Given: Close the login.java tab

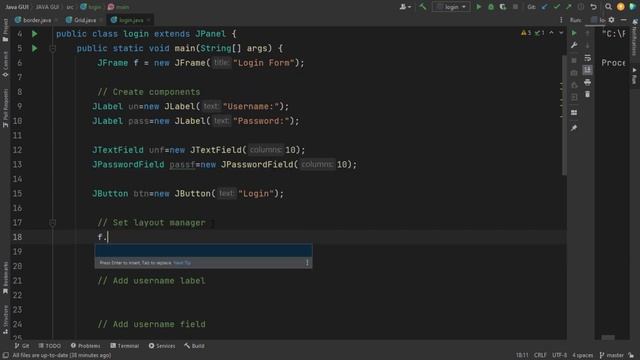Looking at the screenshot, I should tap(149, 20).
